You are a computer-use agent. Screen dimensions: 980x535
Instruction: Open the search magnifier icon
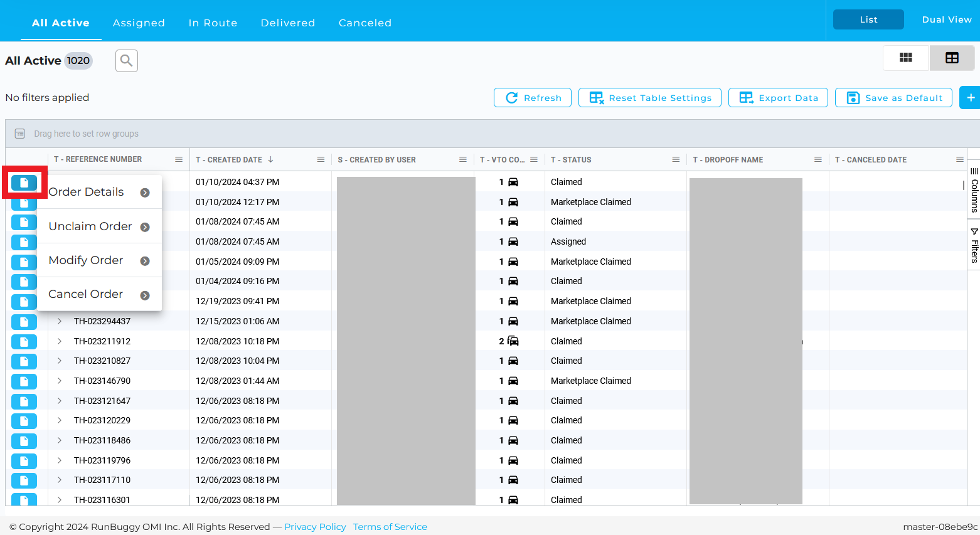click(x=127, y=61)
